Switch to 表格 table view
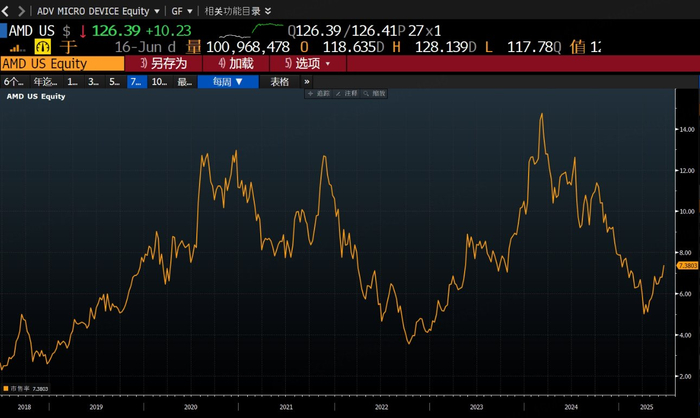 pos(280,82)
